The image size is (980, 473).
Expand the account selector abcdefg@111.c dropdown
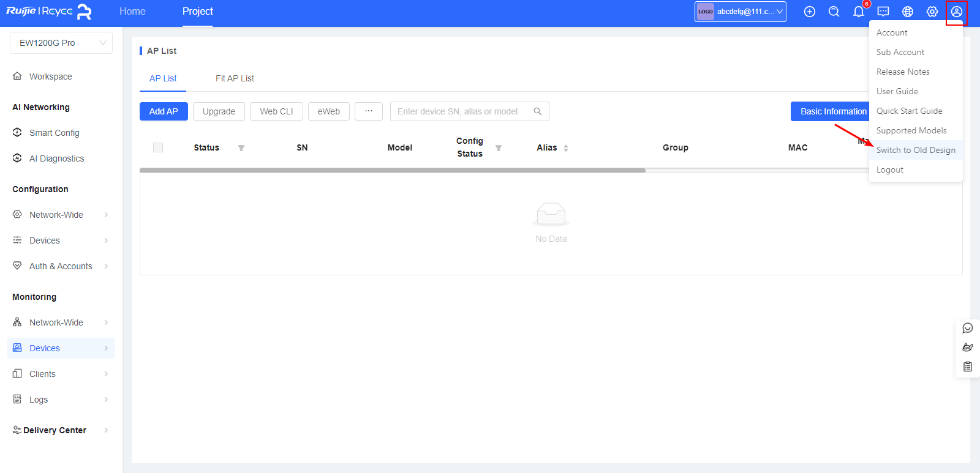tap(740, 12)
